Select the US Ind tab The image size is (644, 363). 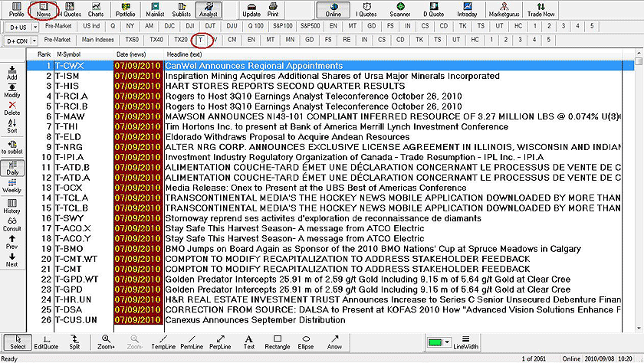(91, 26)
